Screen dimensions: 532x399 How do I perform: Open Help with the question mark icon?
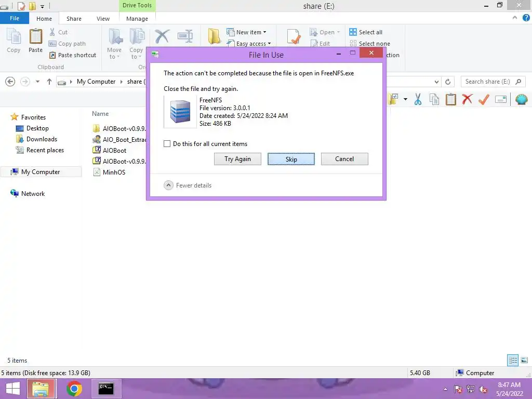click(x=526, y=18)
